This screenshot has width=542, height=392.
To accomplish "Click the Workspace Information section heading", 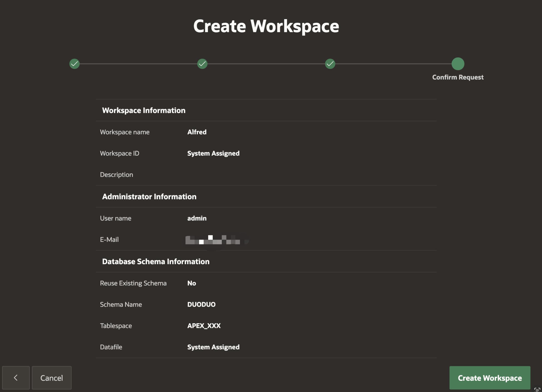I will click(144, 110).
